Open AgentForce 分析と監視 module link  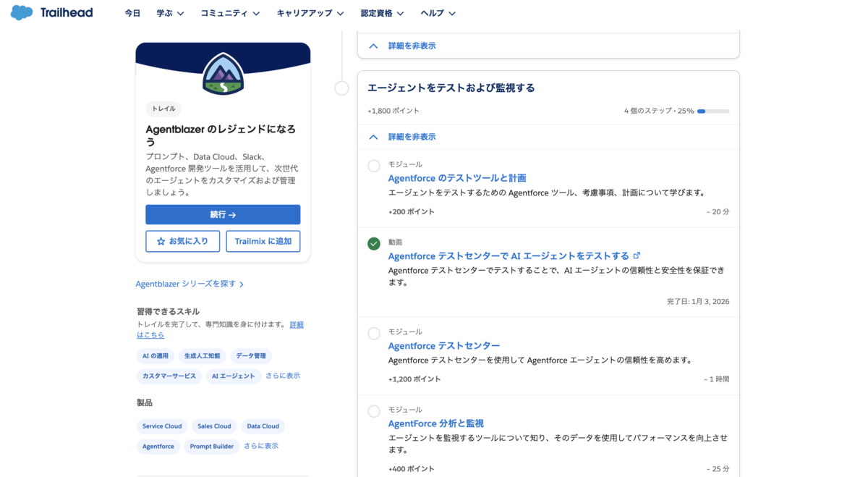tap(435, 423)
